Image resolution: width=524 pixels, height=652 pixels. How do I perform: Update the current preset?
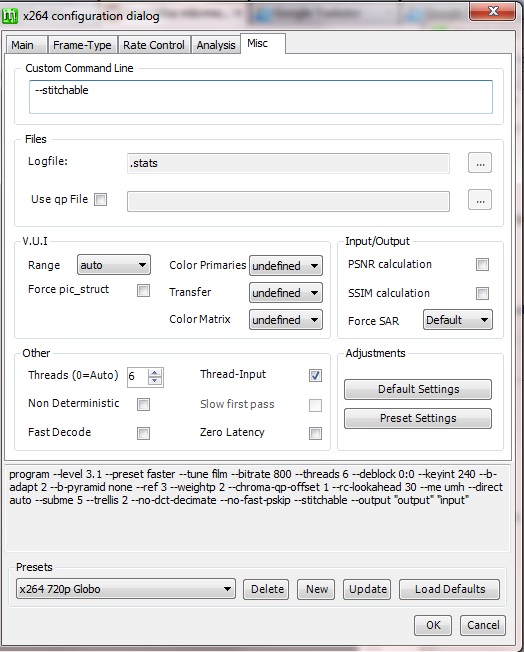[367, 589]
